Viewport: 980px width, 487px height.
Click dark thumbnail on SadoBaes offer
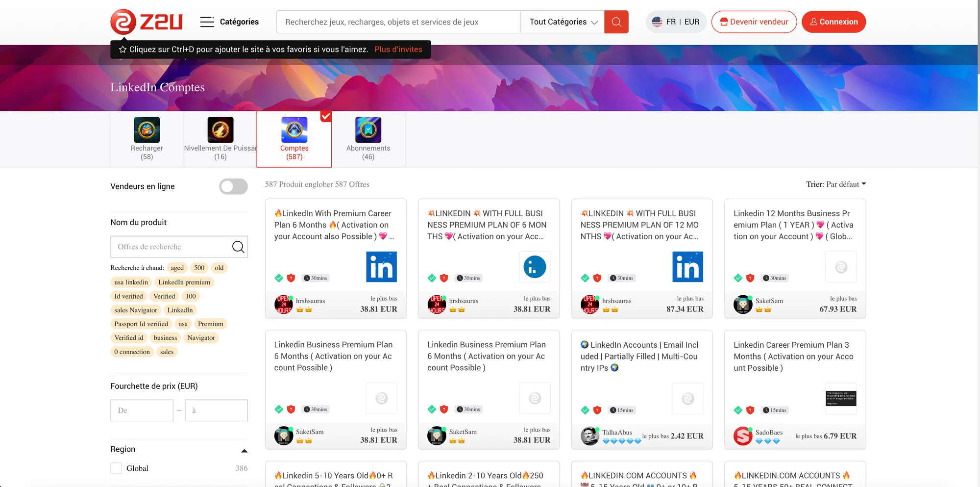[x=841, y=399]
